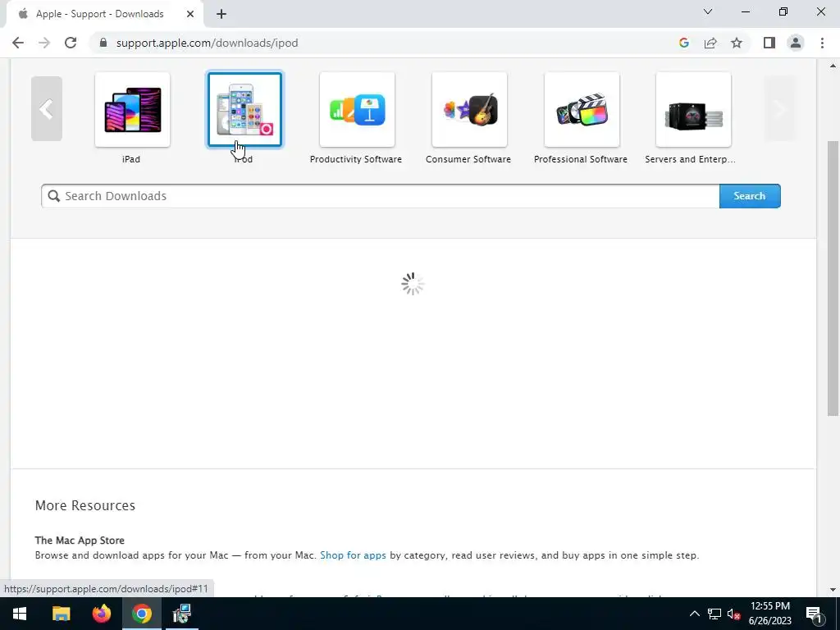The width and height of the screenshot is (840, 630).
Task: Reload the page with refresh icon
Action: [71, 43]
